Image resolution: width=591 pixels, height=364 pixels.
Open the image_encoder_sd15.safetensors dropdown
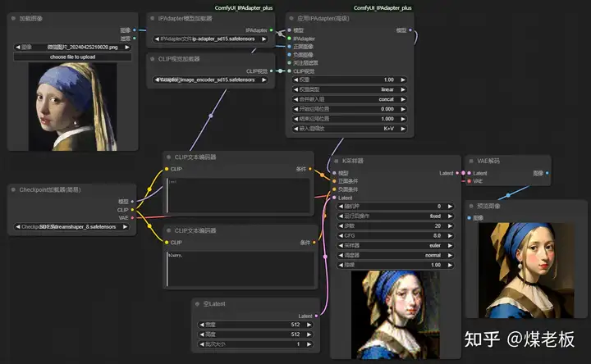pos(211,80)
